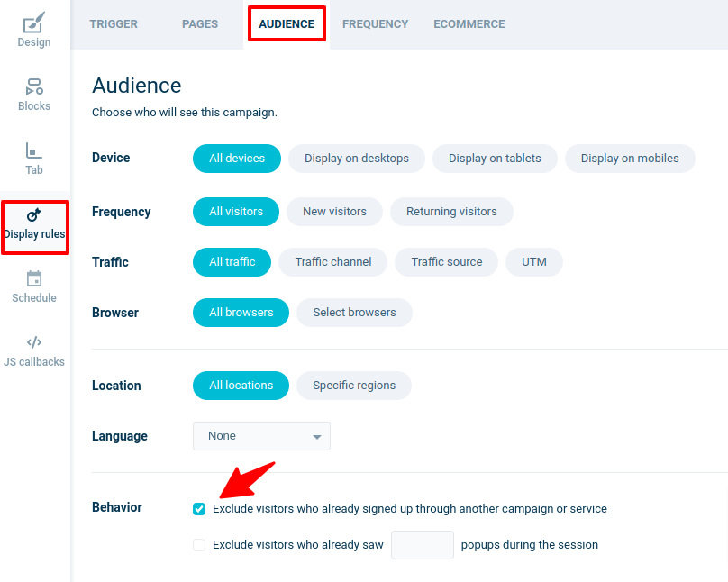This screenshot has height=582, width=728.
Task: Filter traffic by UTM
Action: tap(534, 262)
